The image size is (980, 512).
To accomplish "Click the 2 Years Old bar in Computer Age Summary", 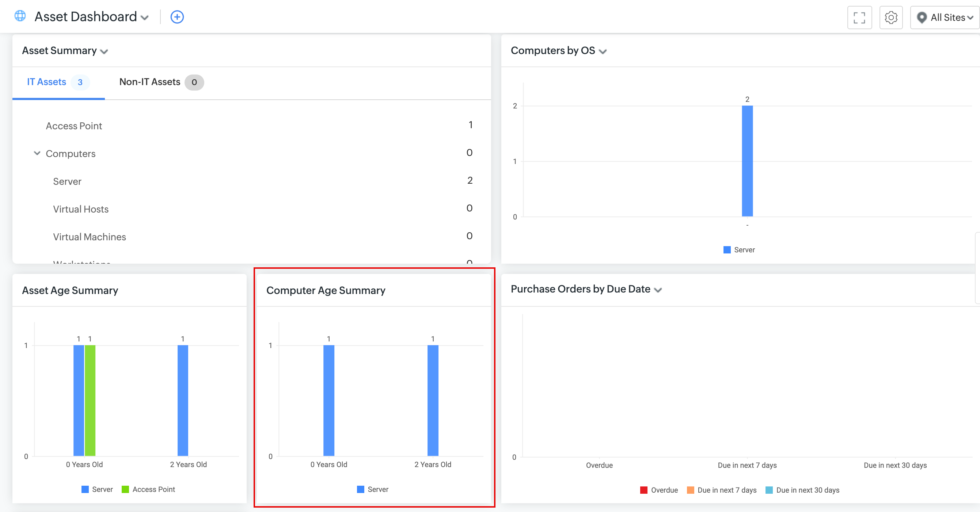I will [433, 400].
